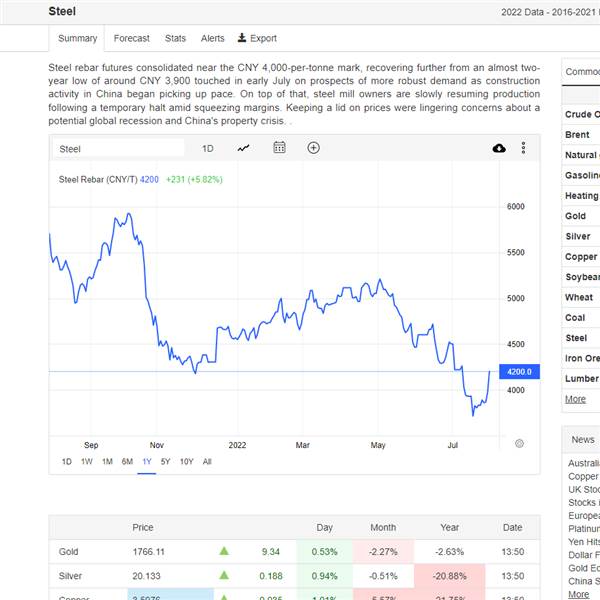The height and width of the screenshot is (600, 600).
Task: Open the chart three-dot options menu
Action: click(523, 148)
